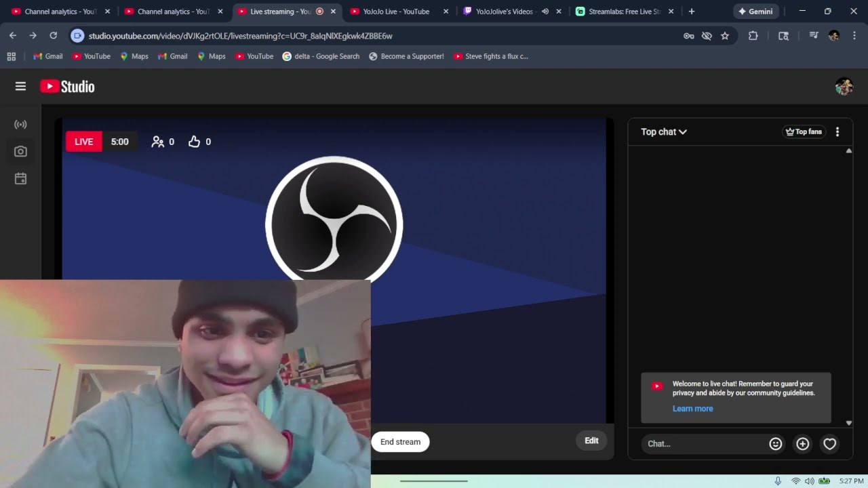868x488 pixels.
Task: Click the eye-slash icon in address bar
Action: (707, 36)
